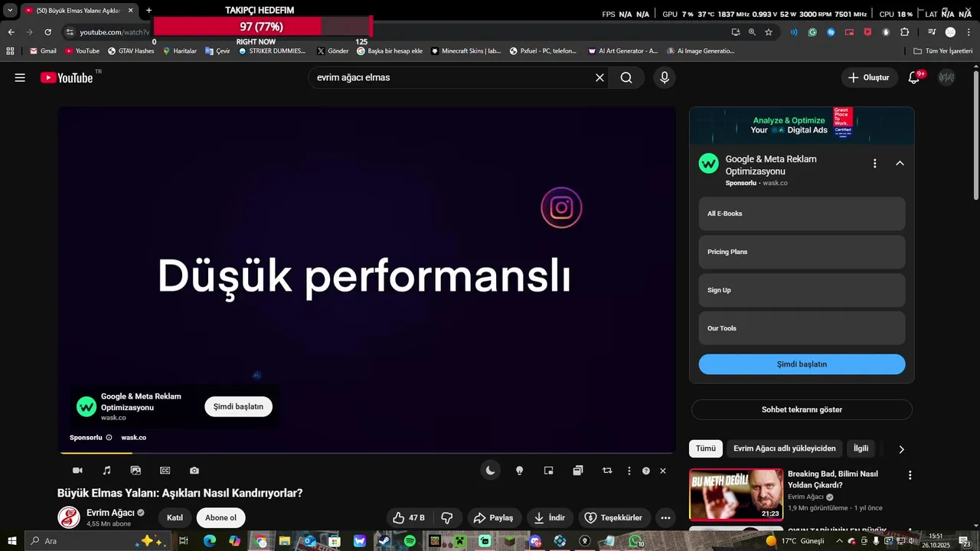Download the video via İndir
Image resolution: width=980 pixels, height=551 pixels.
[550, 518]
